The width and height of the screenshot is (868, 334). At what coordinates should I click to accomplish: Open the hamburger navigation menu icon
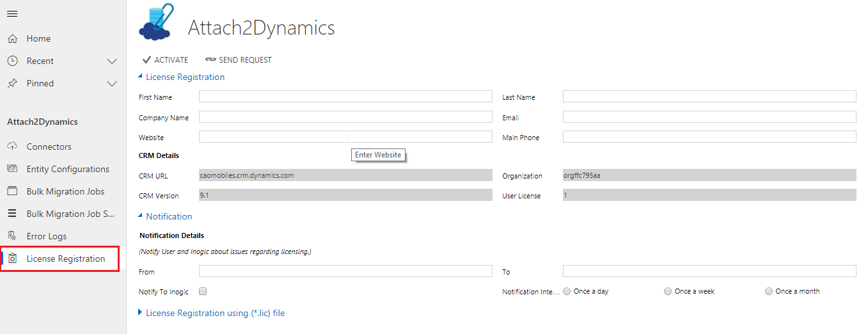pyautogui.click(x=12, y=14)
